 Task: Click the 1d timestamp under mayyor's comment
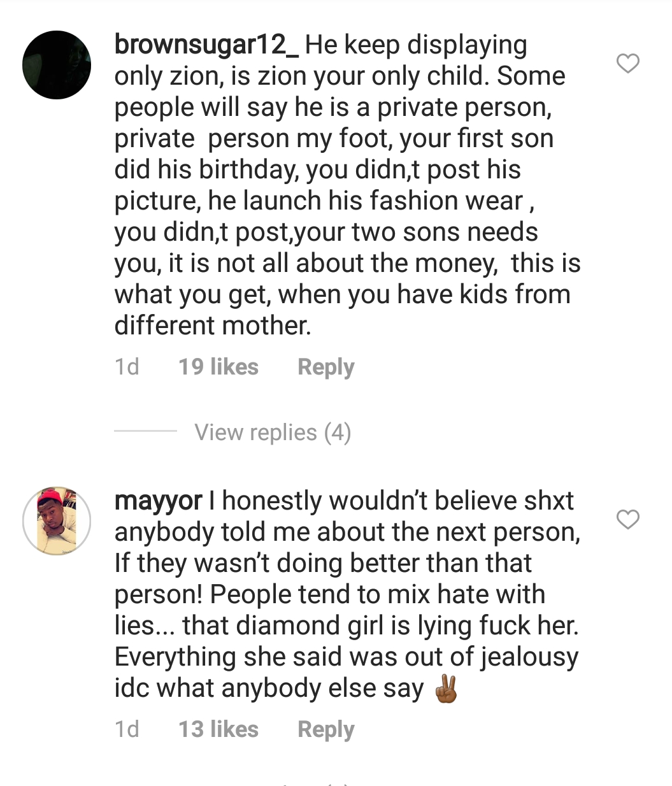coord(127,730)
